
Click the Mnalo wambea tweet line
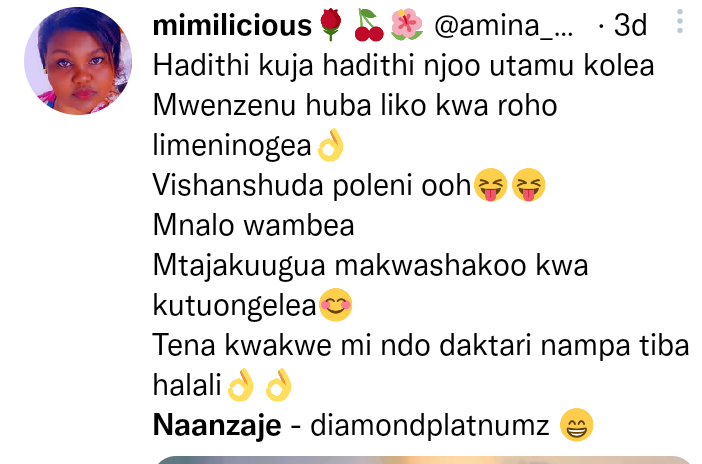[x=253, y=225]
